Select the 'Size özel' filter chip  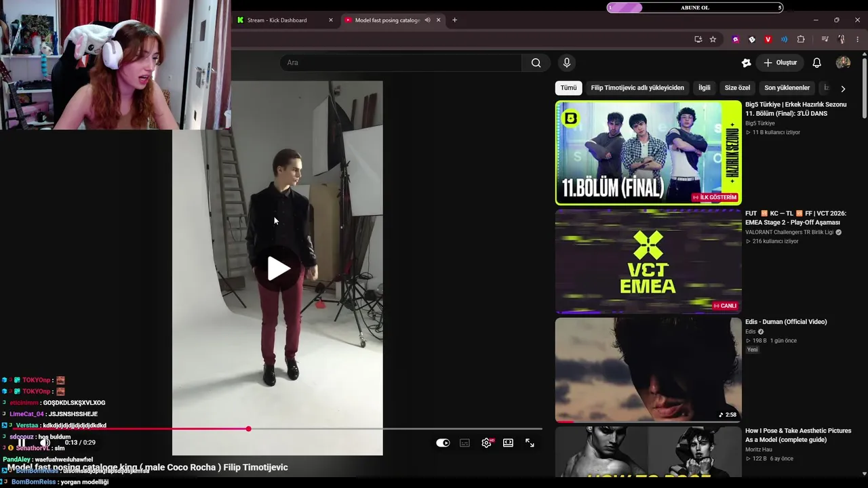tap(737, 88)
